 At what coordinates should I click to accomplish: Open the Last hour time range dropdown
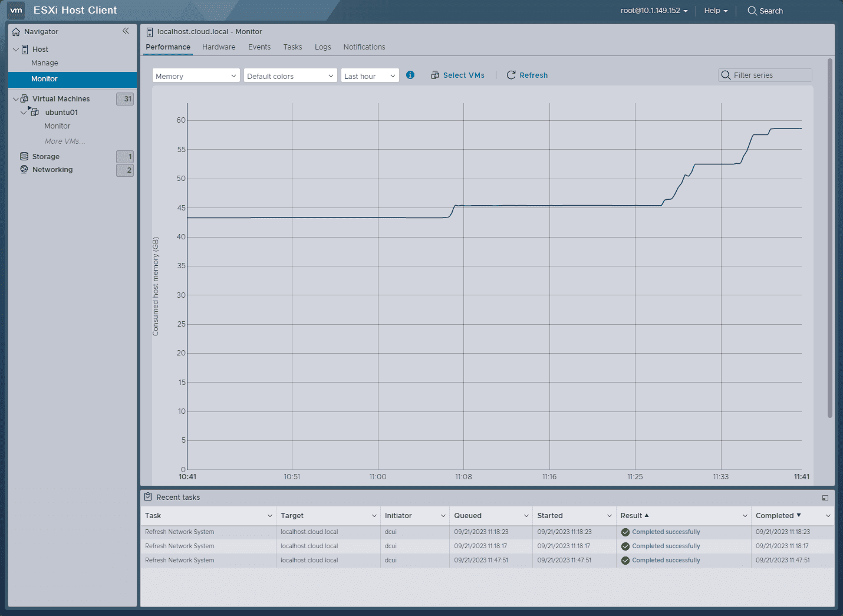pyautogui.click(x=370, y=75)
